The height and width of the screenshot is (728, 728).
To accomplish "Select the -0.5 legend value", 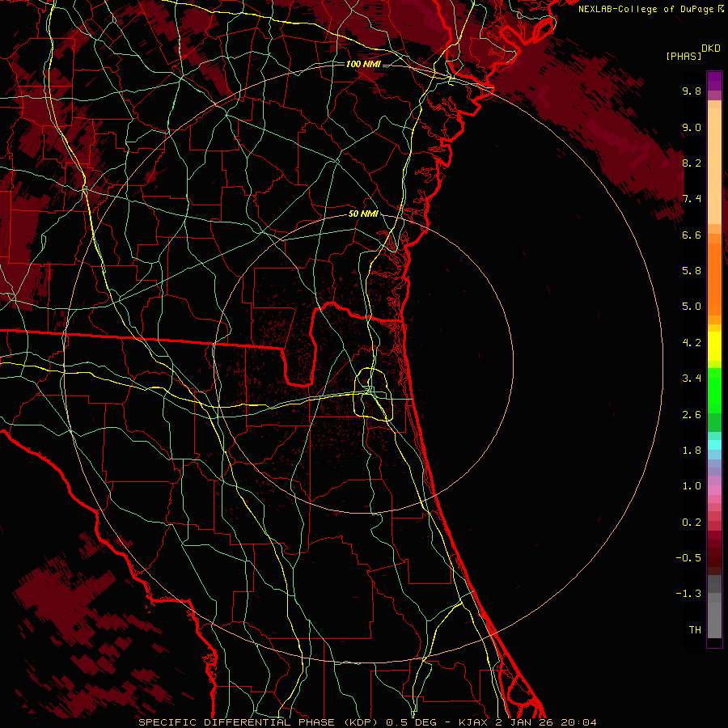I will (x=688, y=558).
